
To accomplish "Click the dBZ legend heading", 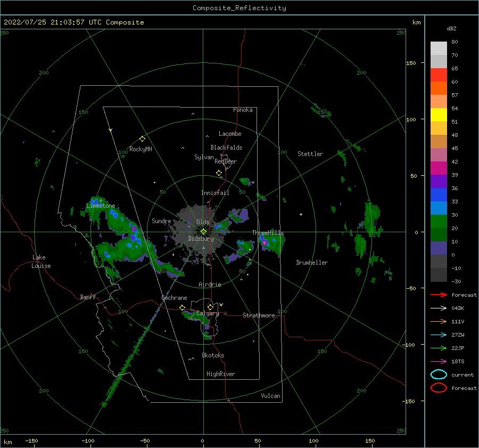I will (x=451, y=28).
